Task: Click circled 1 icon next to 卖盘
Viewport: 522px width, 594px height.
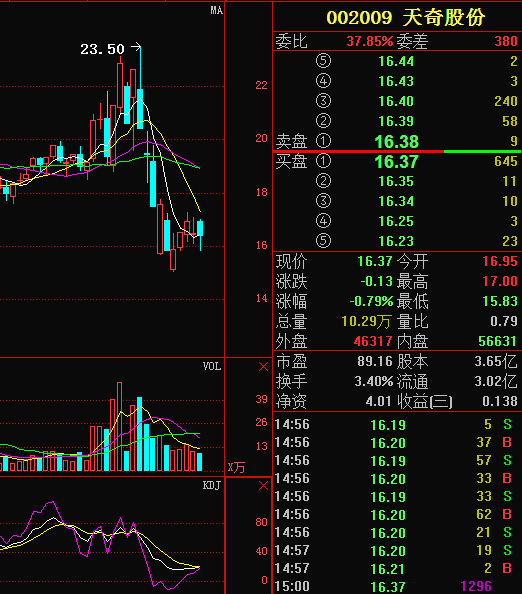Action: [x=323, y=141]
